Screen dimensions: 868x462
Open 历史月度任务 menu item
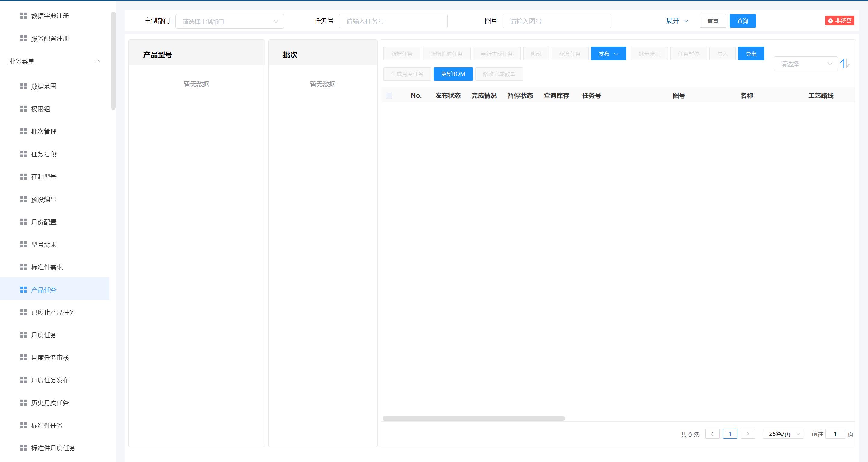[x=55, y=402]
